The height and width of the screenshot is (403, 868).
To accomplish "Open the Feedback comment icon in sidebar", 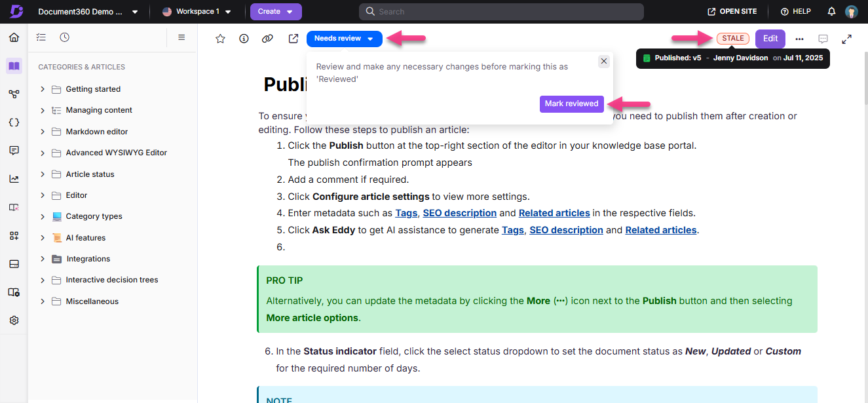I will click(x=13, y=150).
